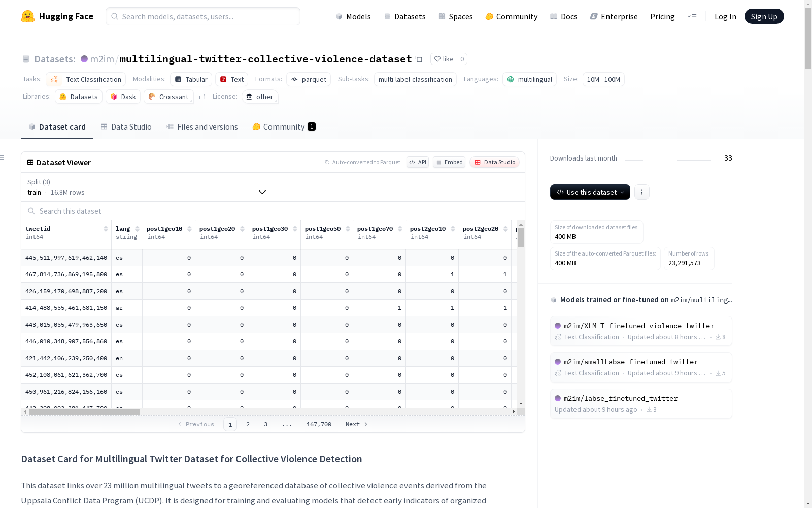
Task: Click the Sign Up button
Action: point(764,16)
